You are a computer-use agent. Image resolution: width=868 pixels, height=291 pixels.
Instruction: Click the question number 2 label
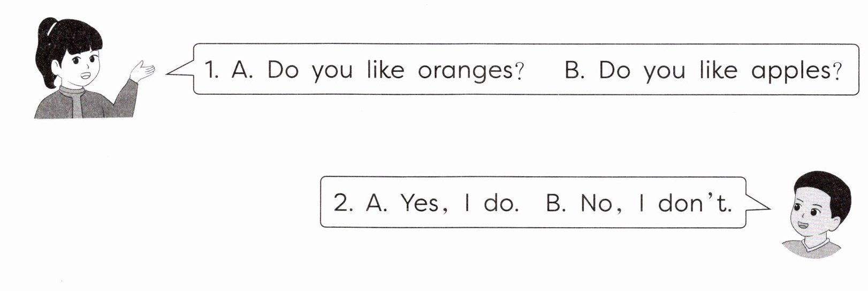(x=343, y=204)
